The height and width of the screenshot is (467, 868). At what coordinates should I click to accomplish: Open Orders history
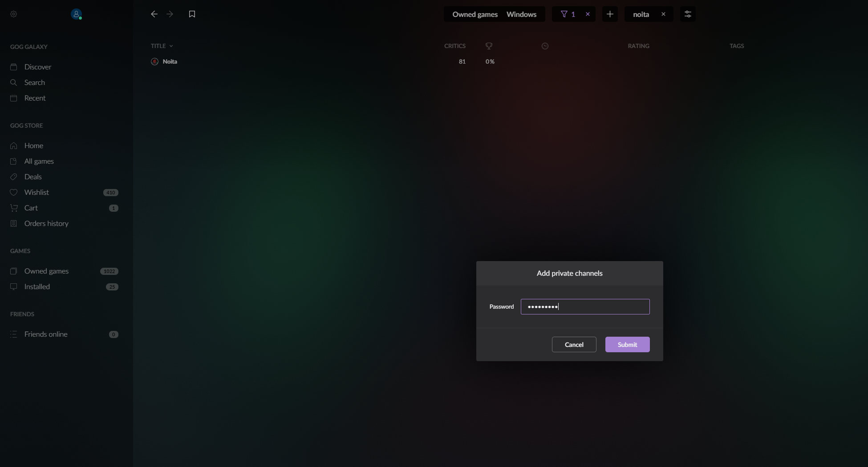pos(46,223)
